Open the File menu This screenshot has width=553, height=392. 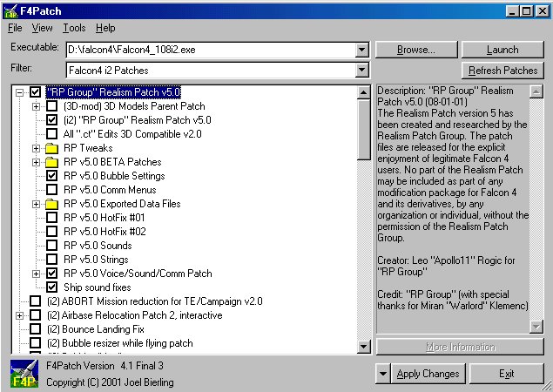click(x=15, y=28)
